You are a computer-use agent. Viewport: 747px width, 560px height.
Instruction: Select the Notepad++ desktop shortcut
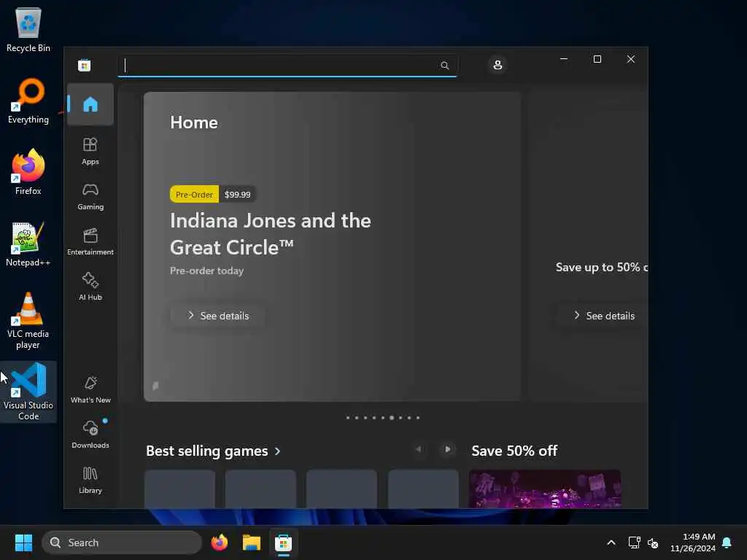[28, 244]
